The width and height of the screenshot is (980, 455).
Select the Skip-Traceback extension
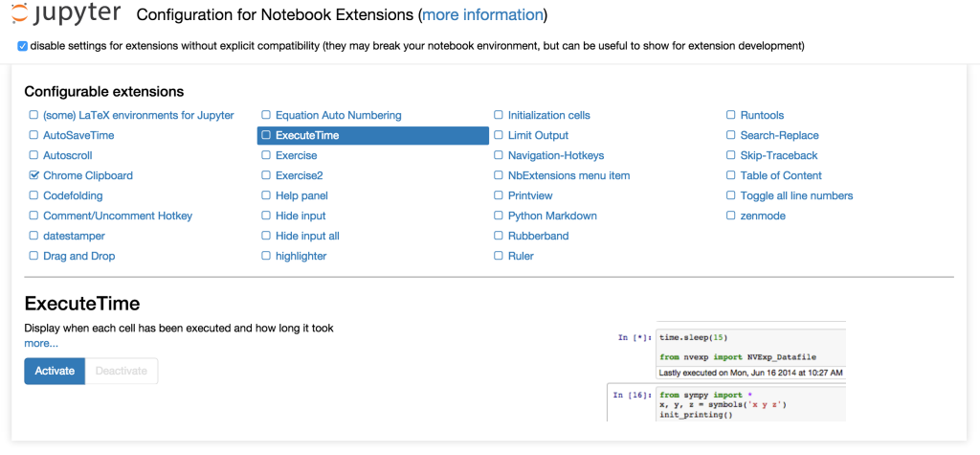(x=779, y=155)
